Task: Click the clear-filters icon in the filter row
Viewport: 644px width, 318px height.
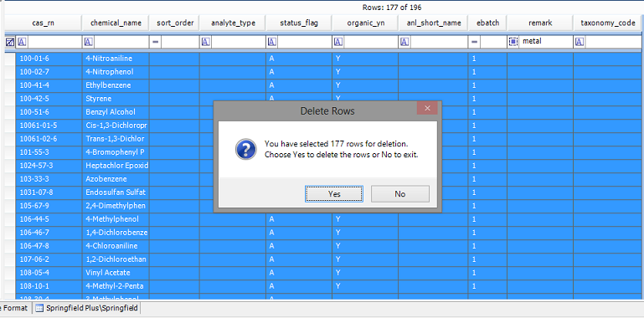Action: 10,42
